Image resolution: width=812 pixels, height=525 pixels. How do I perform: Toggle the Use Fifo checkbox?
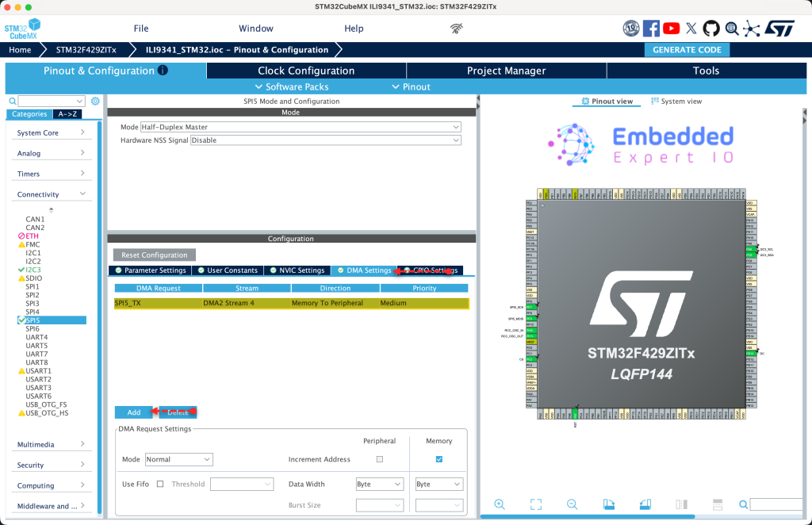160,484
